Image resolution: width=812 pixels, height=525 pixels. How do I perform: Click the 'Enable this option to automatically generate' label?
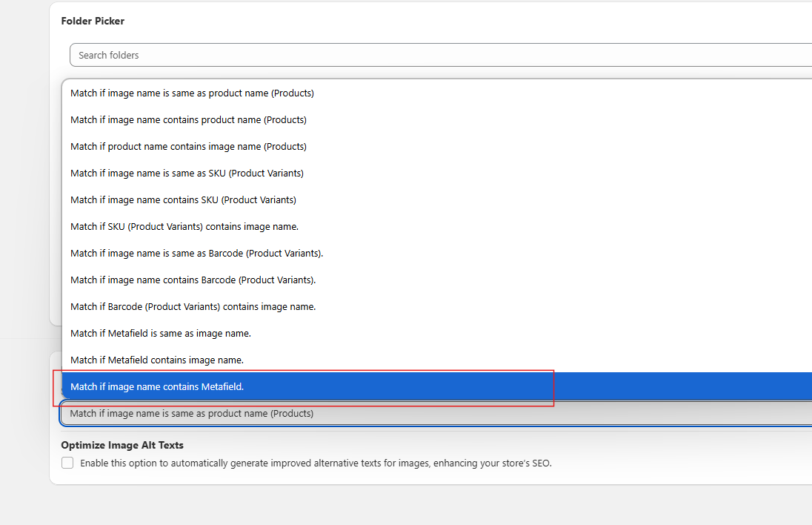click(x=316, y=463)
